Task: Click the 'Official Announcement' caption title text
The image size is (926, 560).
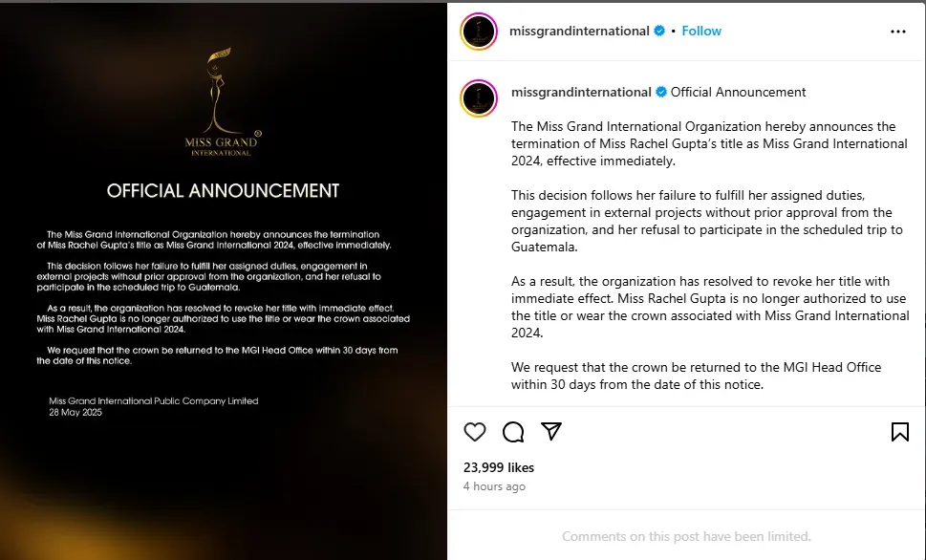Action: [x=738, y=92]
